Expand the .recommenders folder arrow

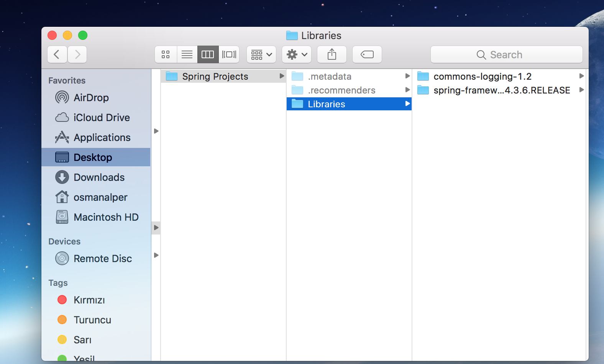(407, 90)
